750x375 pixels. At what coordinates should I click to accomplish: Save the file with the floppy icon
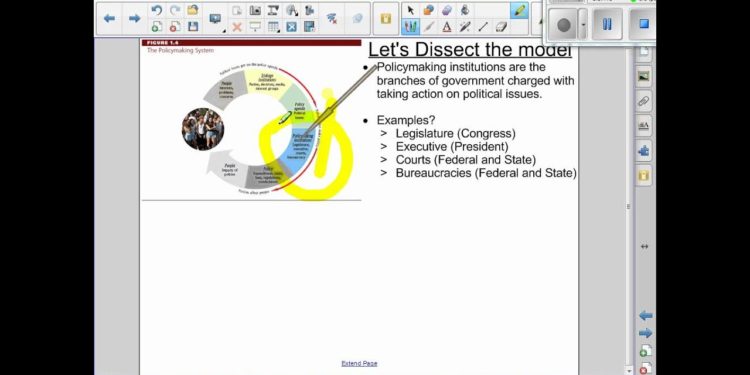(193, 27)
